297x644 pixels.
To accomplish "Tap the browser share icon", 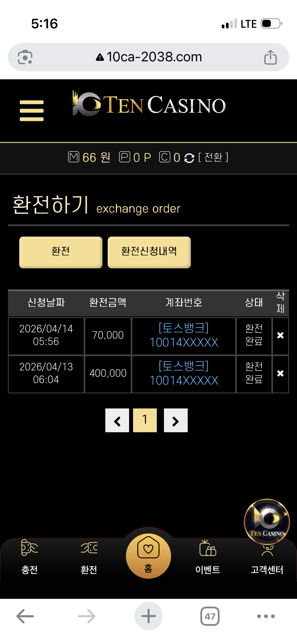I will (x=271, y=57).
